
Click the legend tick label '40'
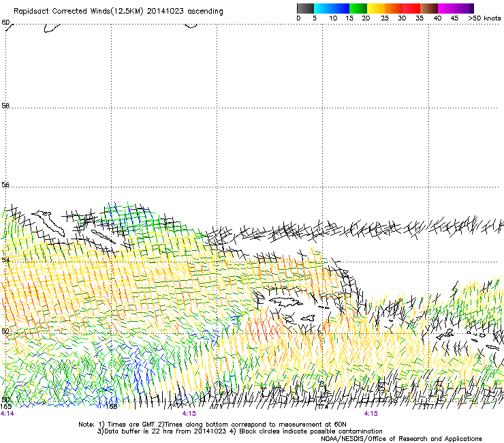pyautogui.click(x=437, y=18)
